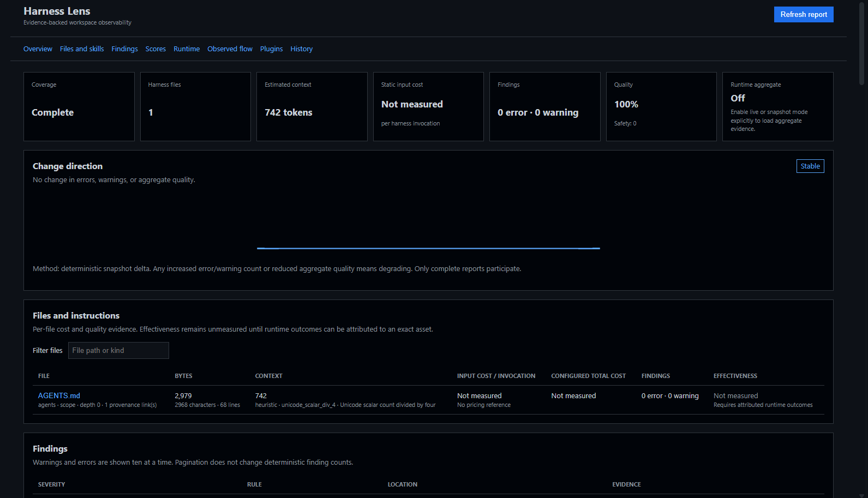868x498 pixels.
Task: Click 'Requires attributed runtime outcomes' text
Action: click(x=763, y=405)
